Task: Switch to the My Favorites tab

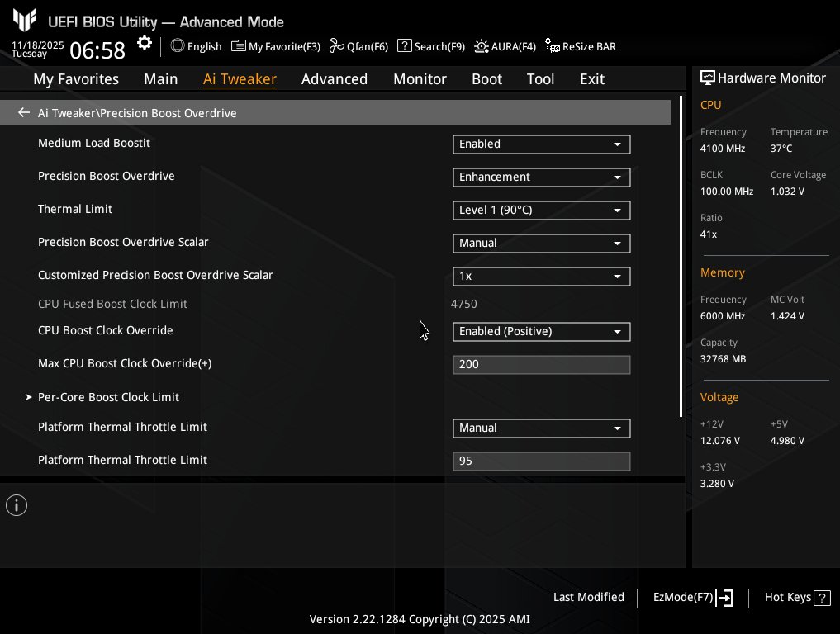Action: click(76, 79)
